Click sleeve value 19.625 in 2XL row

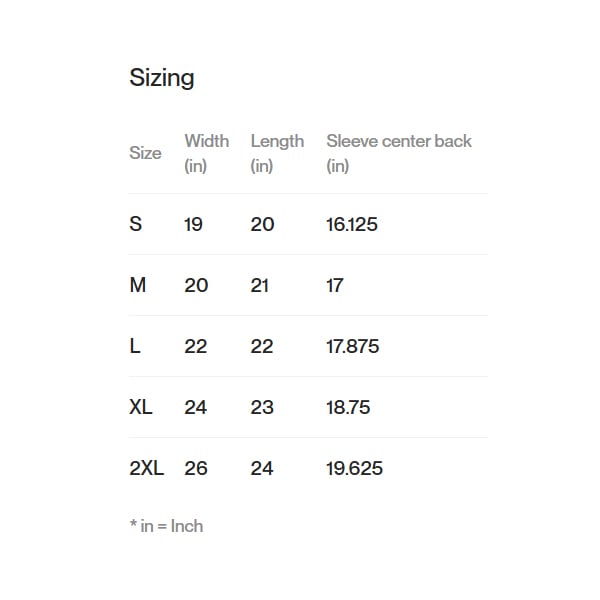(354, 468)
